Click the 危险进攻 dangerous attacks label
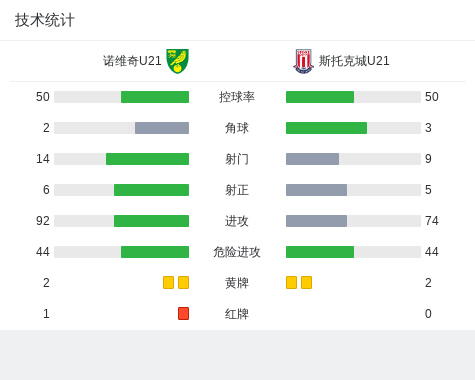The width and height of the screenshot is (475, 380). tap(237, 252)
